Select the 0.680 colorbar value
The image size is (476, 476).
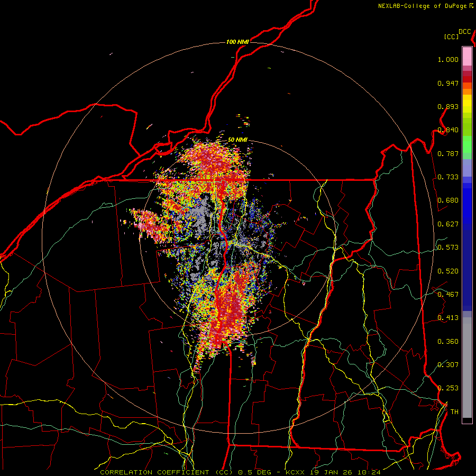(x=448, y=200)
